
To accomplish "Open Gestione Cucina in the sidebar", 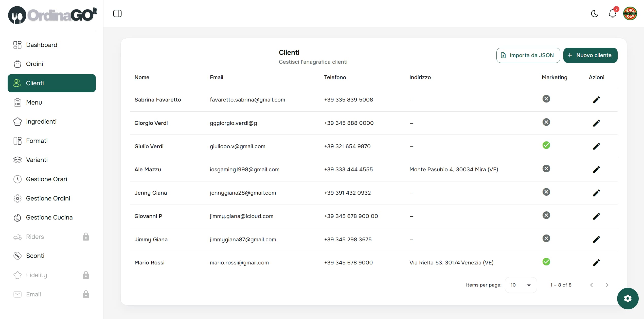I will [52, 217].
